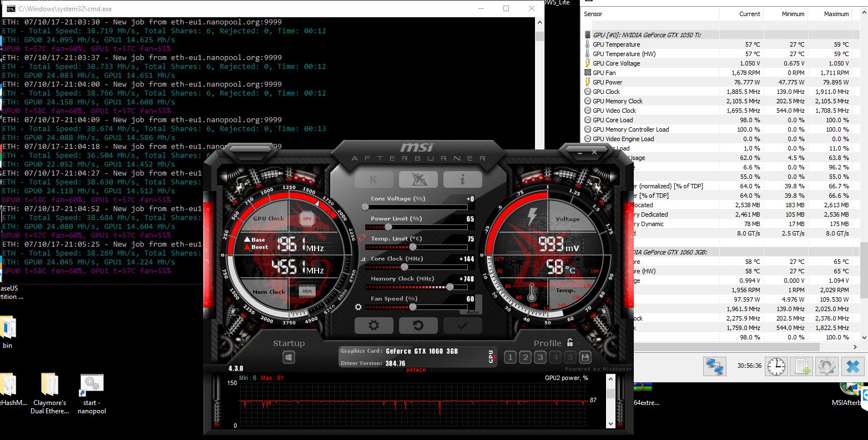The height and width of the screenshot is (440, 868).
Task: Select the bin folder on desktop
Action: tap(8, 333)
